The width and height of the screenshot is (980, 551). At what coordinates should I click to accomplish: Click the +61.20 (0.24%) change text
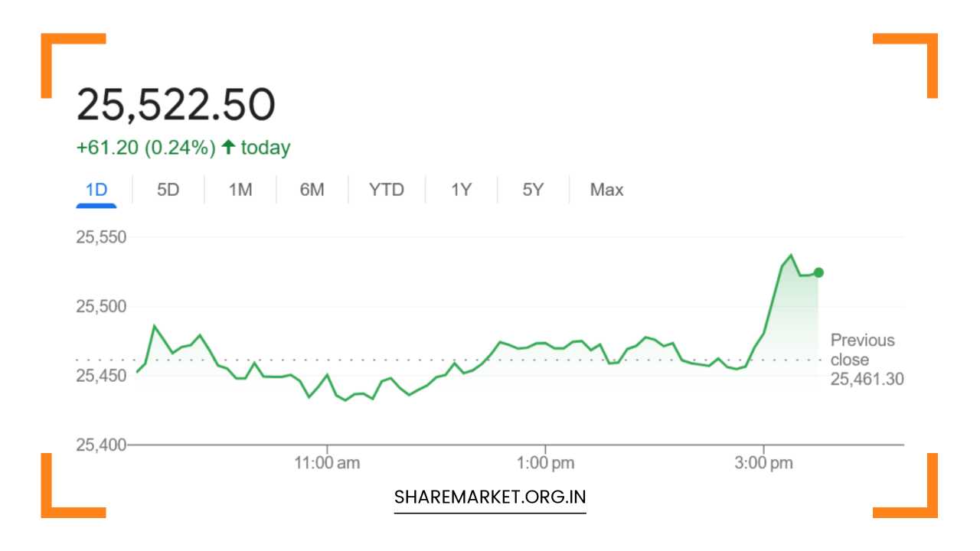coord(147,147)
